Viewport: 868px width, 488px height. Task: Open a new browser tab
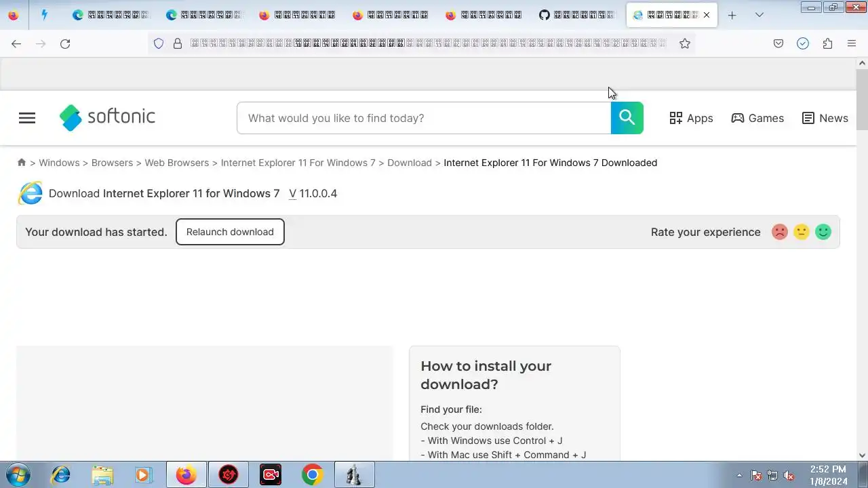click(x=732, y=15)
